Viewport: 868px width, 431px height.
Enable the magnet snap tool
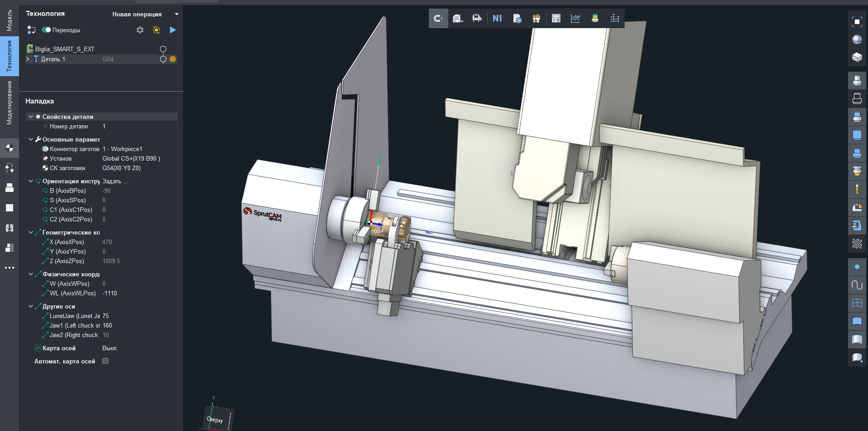[x=438, y=19]
